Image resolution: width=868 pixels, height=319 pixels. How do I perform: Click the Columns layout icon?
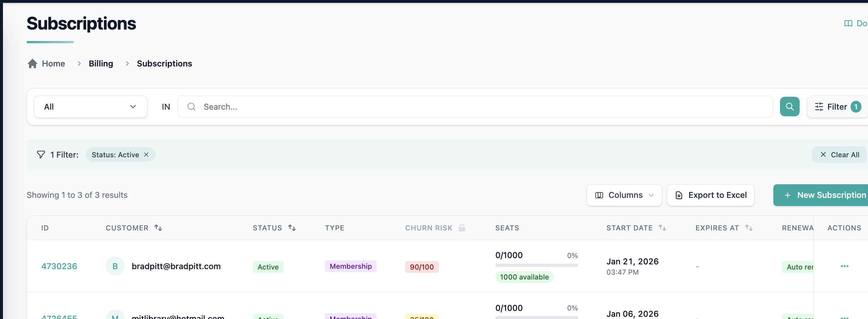click(599, 195)
